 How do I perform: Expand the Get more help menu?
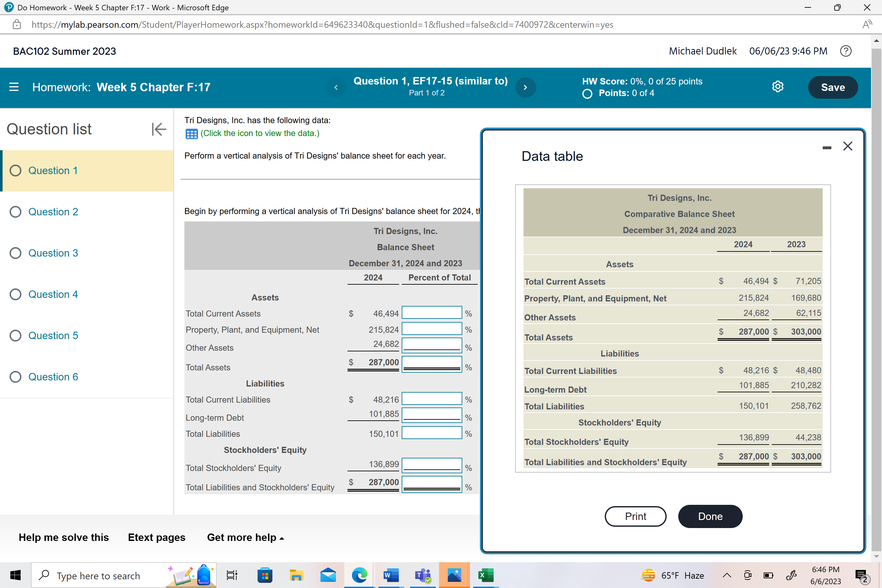245,537
